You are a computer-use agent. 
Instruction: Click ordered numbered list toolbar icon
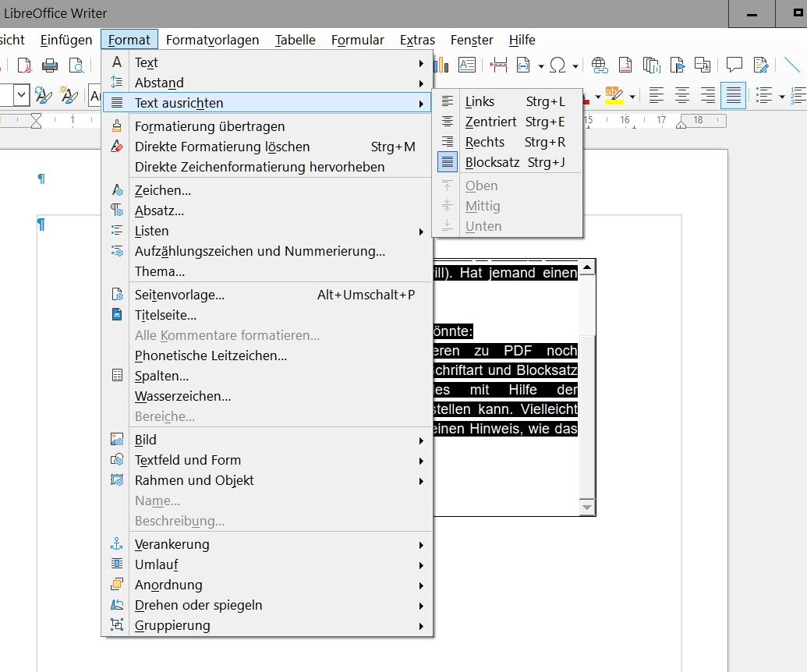tap(798, 95)
